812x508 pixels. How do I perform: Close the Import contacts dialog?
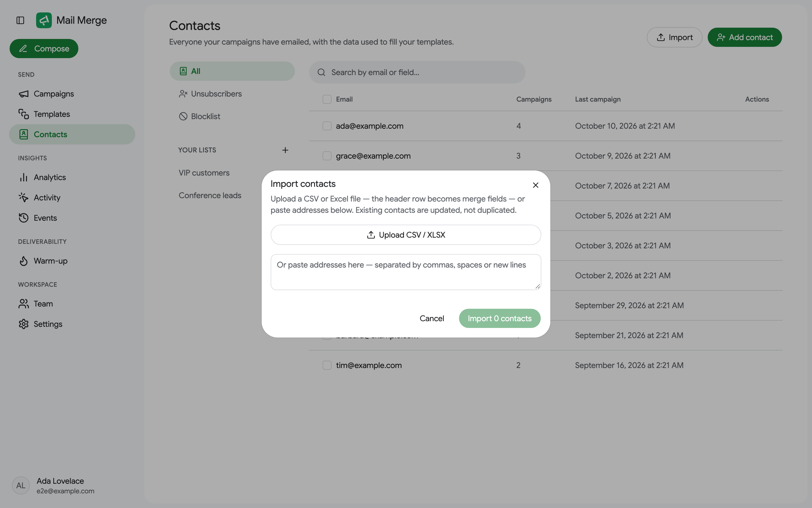pos(535,185)
